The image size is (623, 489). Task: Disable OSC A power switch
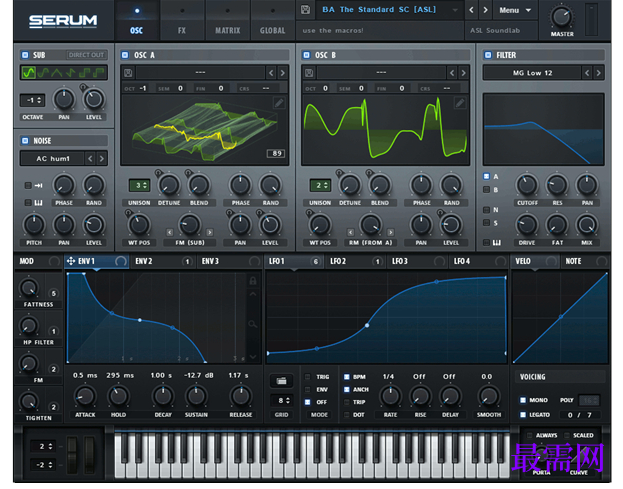(x=125, y=55)
